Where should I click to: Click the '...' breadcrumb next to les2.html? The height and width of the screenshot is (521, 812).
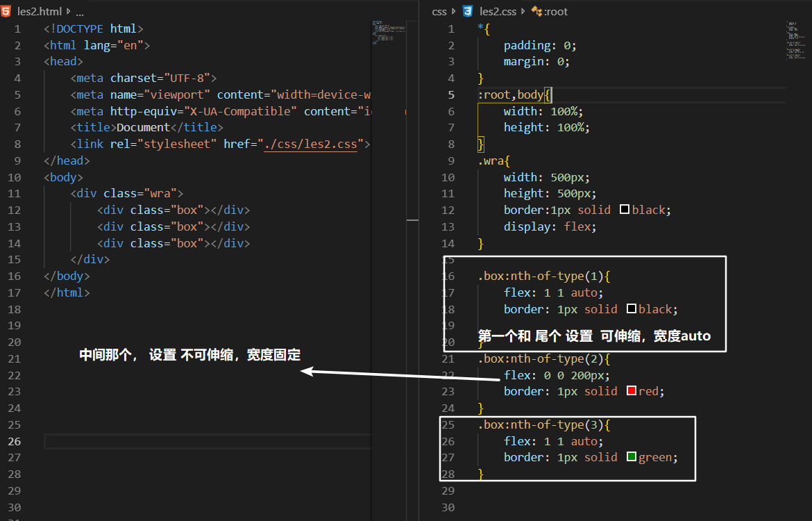[79, 11]
